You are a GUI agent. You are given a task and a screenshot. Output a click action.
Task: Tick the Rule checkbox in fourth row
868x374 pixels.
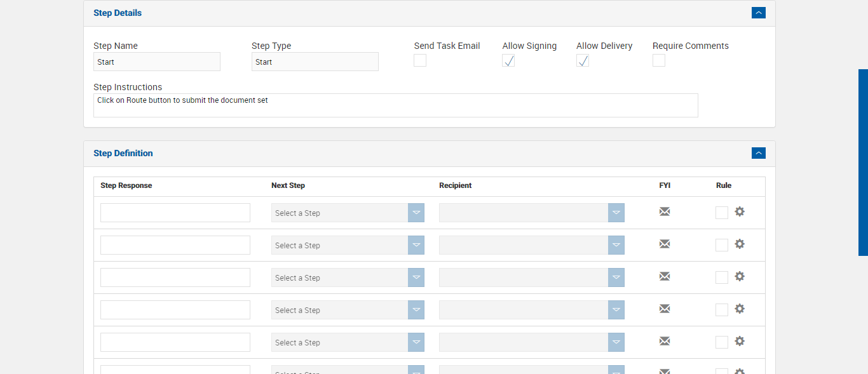click(x=722, y=310)
